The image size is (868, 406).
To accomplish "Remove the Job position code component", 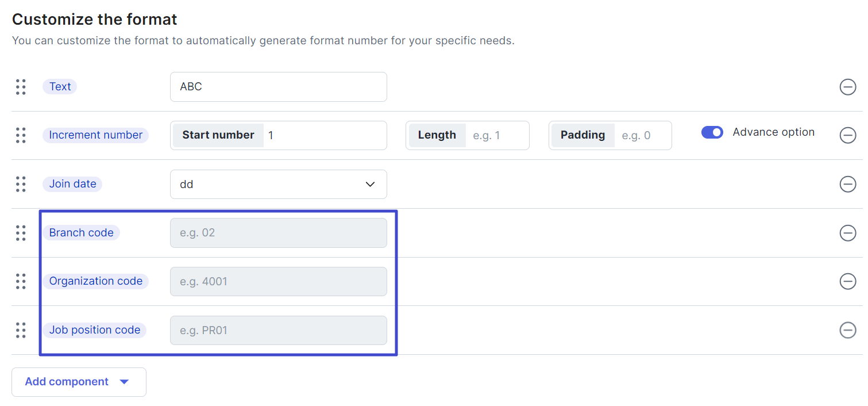I will coord(848,330).
